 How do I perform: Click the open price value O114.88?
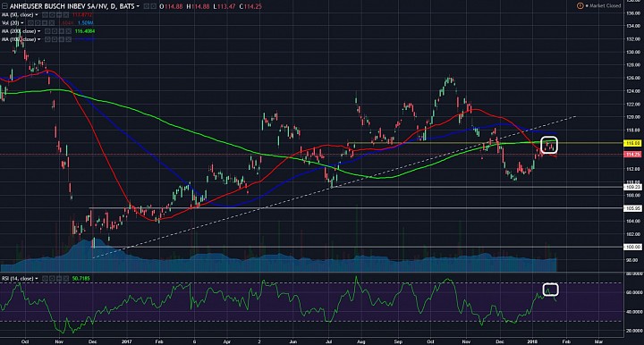click(x=171, y=6)
